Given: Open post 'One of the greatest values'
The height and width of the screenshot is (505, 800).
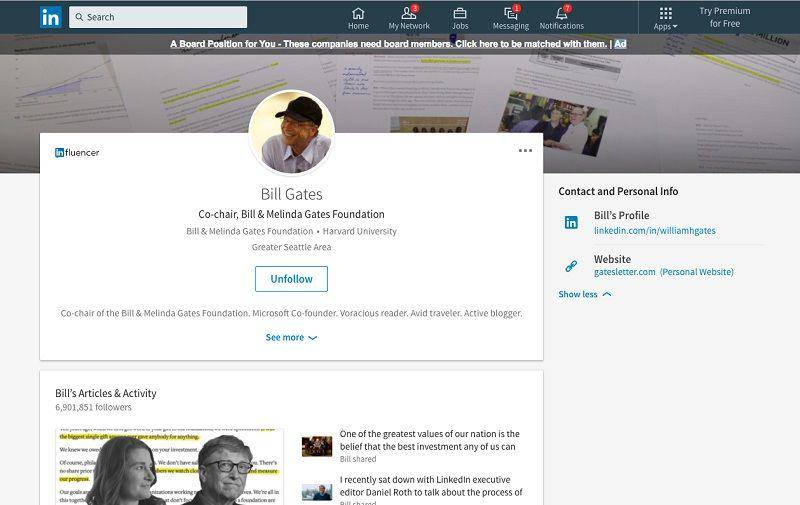Looking at the screenshot, I should pyautogui.click(x=430, y=440).
